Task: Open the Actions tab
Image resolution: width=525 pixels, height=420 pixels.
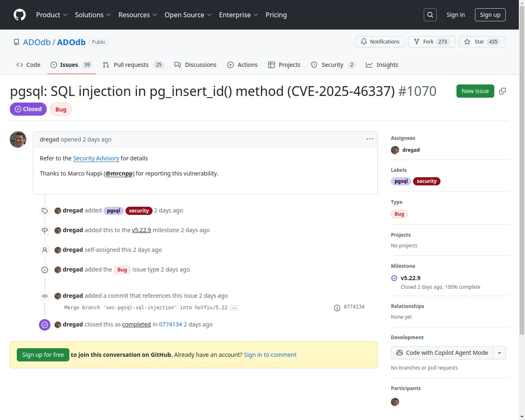Action: pos(242,65)
